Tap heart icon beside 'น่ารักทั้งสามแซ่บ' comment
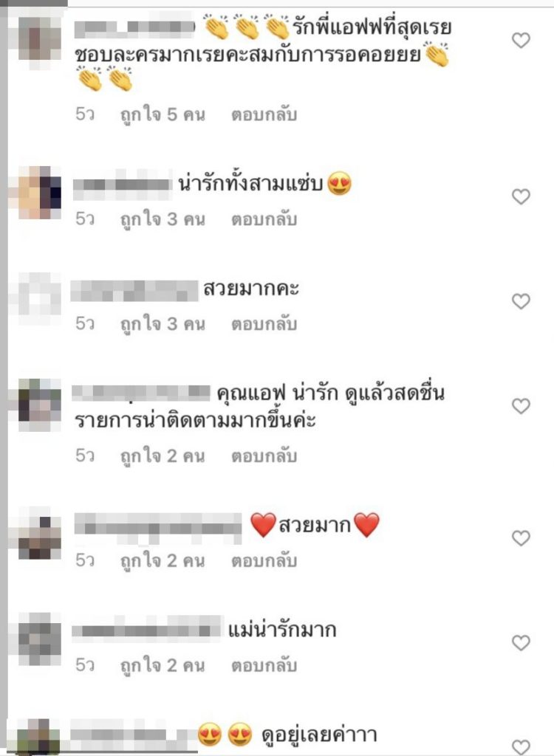 point(521,196)
